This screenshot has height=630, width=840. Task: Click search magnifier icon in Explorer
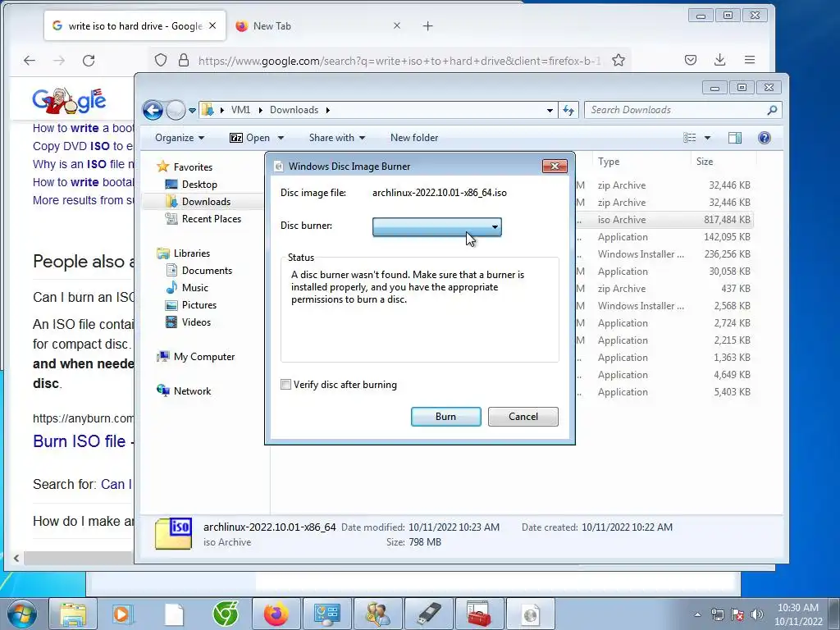click(x=772, y=110)
